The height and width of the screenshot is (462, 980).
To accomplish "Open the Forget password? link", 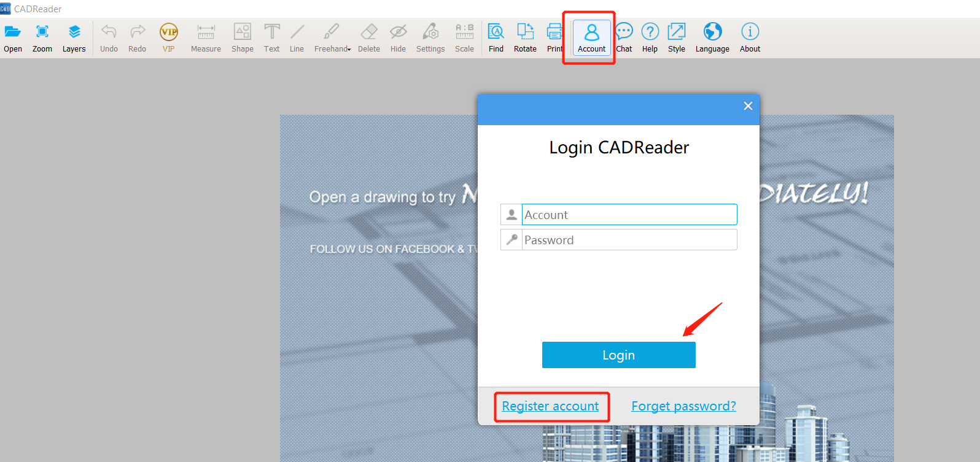I will point(684,406).
